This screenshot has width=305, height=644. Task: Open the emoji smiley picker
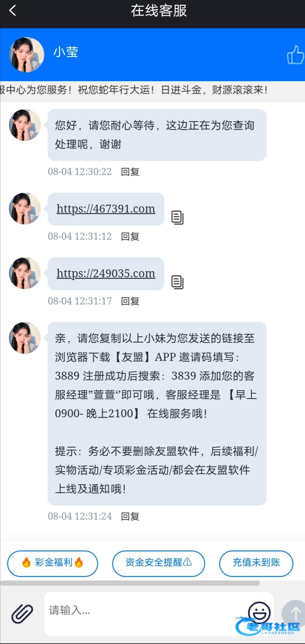[259, 613]
